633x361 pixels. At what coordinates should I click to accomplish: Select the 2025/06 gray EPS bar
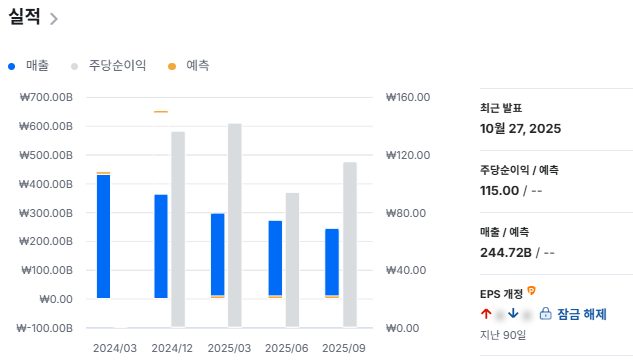point(292,260)
